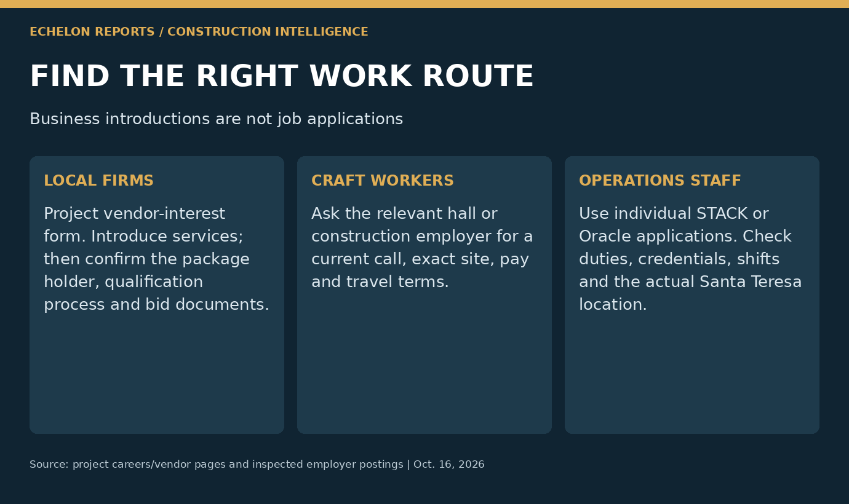
Task: Select the 'FIND THE RIGHT WORK ROUTE' headline
Action: 282,77
